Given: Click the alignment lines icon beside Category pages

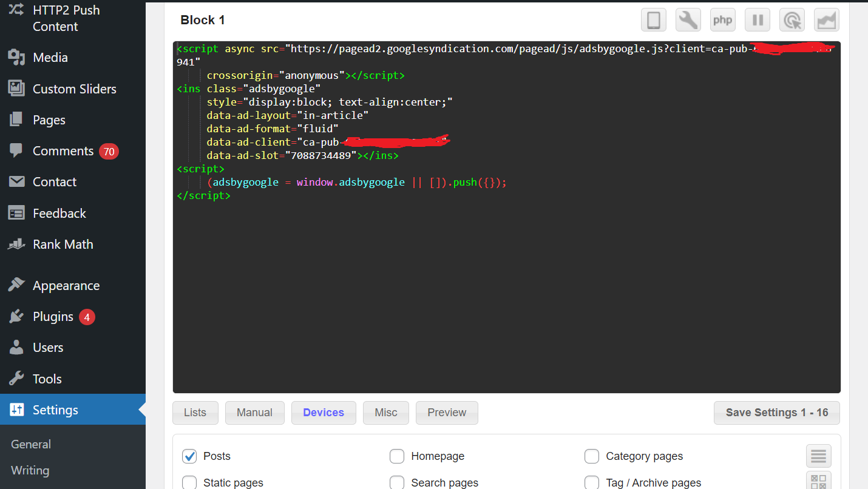Looking at the screenshot, I should [x=819, y=456].
